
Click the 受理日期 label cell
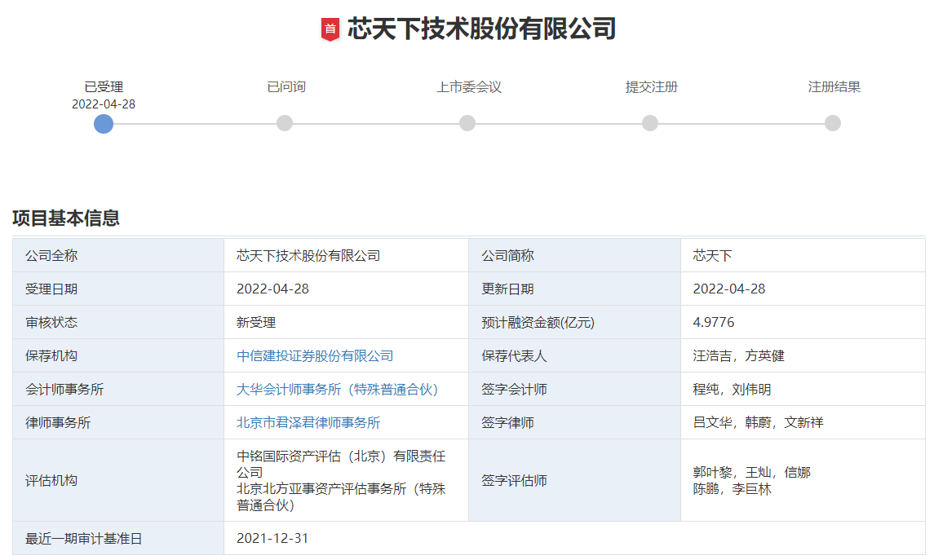[118, 289]
